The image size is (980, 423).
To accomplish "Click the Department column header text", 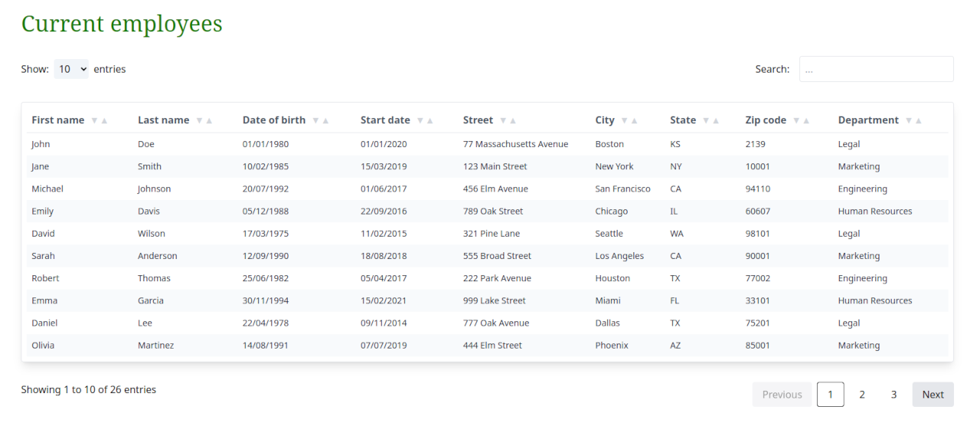I will click(x=868, y=120).
